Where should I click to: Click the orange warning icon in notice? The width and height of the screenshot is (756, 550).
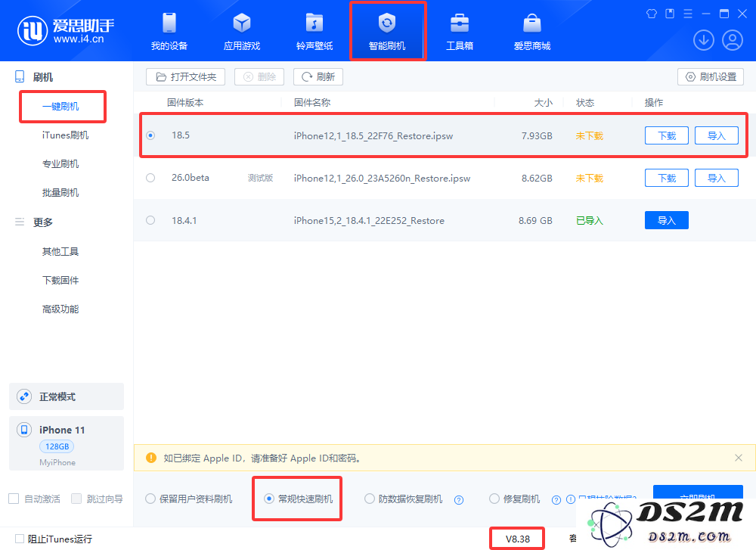[x=151, y=458]
